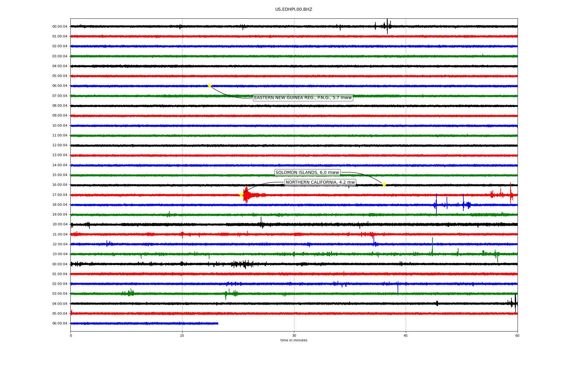The height and width of the screenshot is (368, 588).
Task: Click the 23:00:04 time label
Action: pyautogui.click(x=60, y=254)
